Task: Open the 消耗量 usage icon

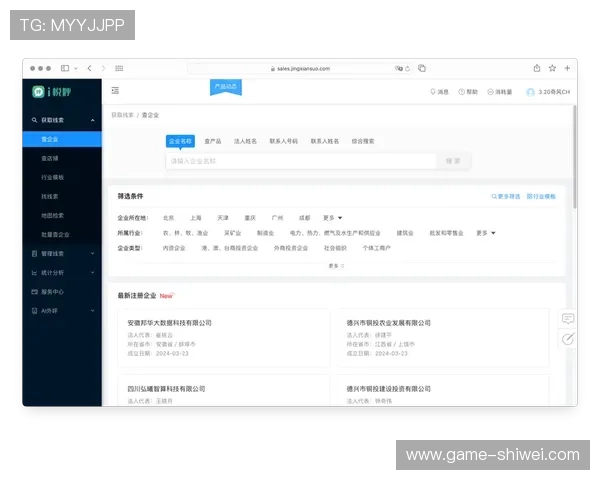Action: pos(490,91)
